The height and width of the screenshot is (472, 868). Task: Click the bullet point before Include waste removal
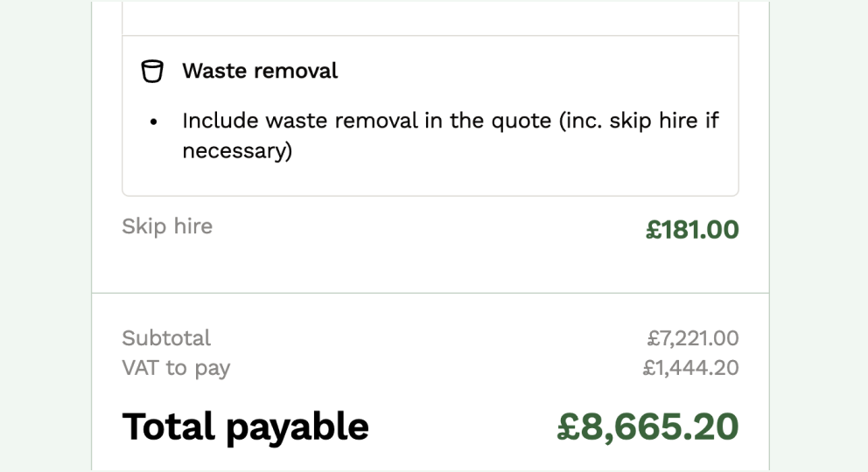(x=154, y=121)
